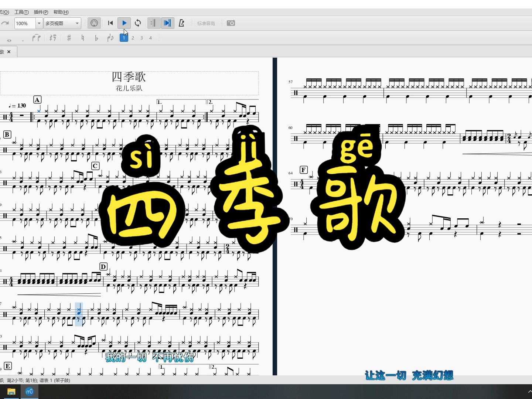Select voice 1

click(124, 38)
